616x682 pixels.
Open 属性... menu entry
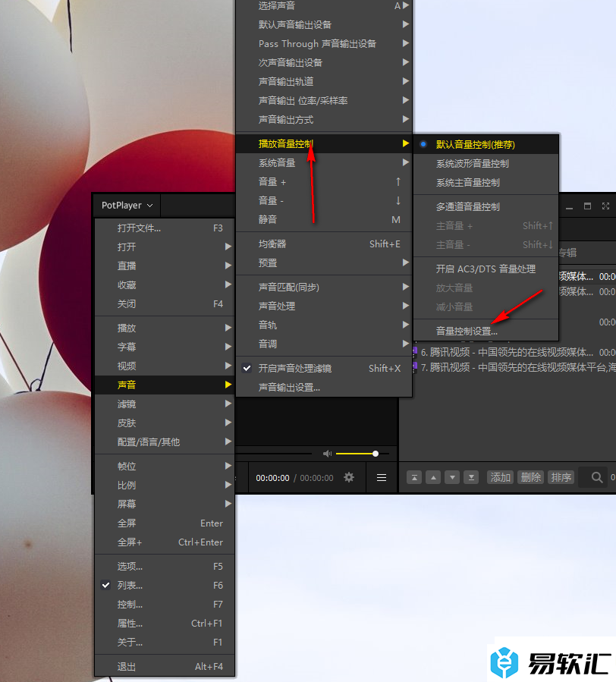pyautogui.click(x=165, y=624)
